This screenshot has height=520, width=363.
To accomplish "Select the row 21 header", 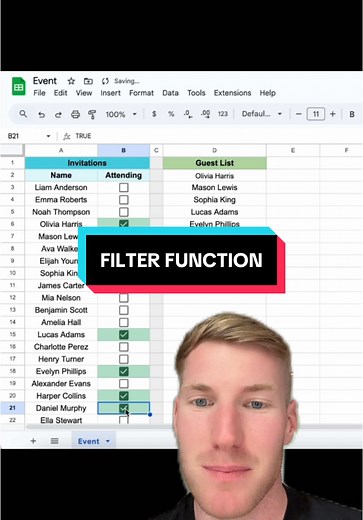I will click(12, 408).
